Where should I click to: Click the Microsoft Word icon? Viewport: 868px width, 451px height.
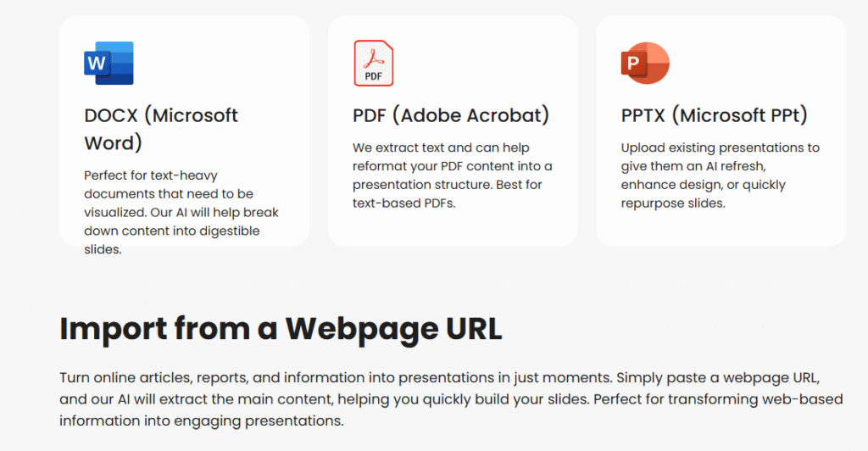(108, 64)
